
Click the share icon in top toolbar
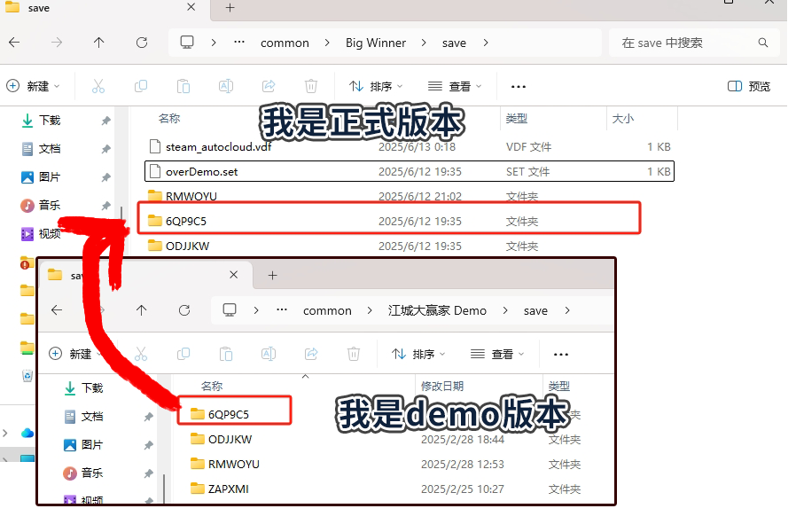point(269,86)
